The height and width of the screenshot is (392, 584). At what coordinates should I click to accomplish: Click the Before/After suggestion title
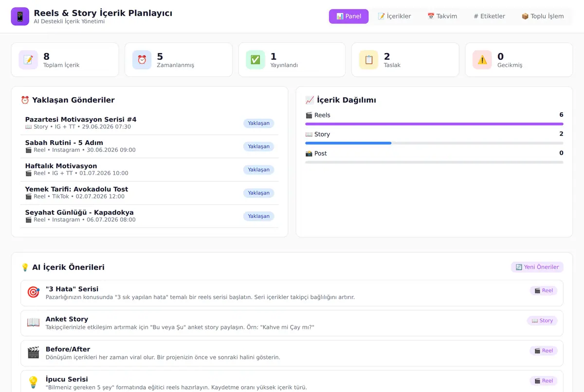coord(68,349)
